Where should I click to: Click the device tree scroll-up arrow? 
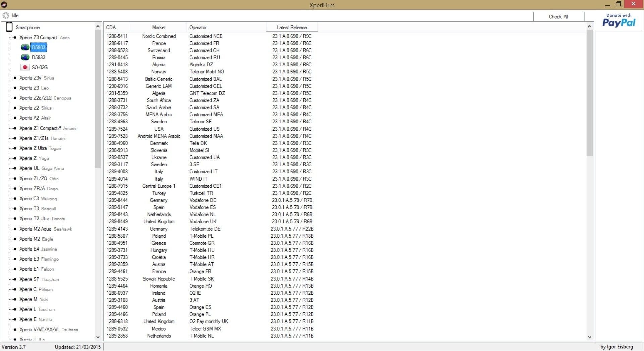pos(98,26)
